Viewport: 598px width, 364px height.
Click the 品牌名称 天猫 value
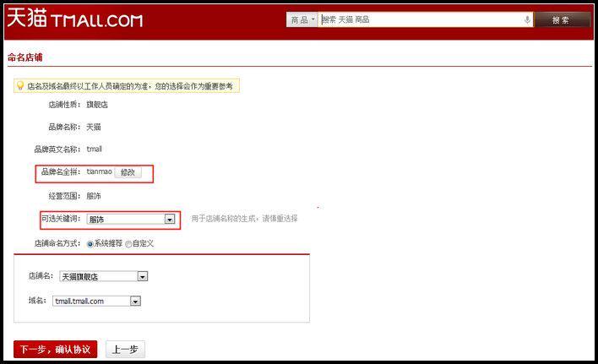(94, 127)
